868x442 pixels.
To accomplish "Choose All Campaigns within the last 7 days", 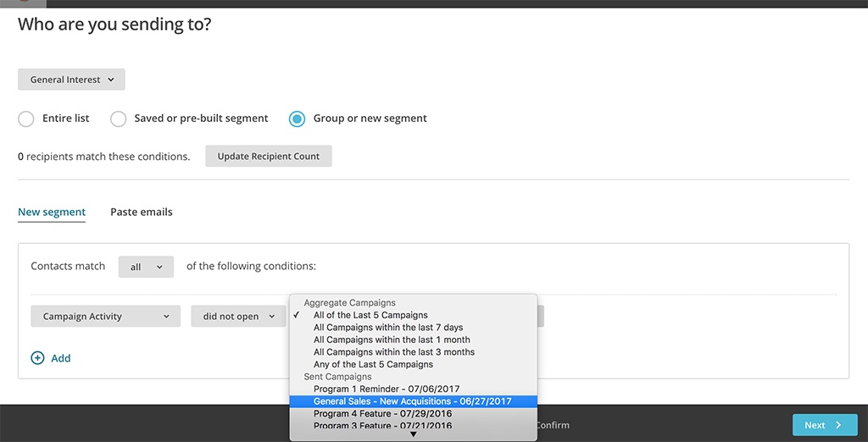I will click(413, 328).
